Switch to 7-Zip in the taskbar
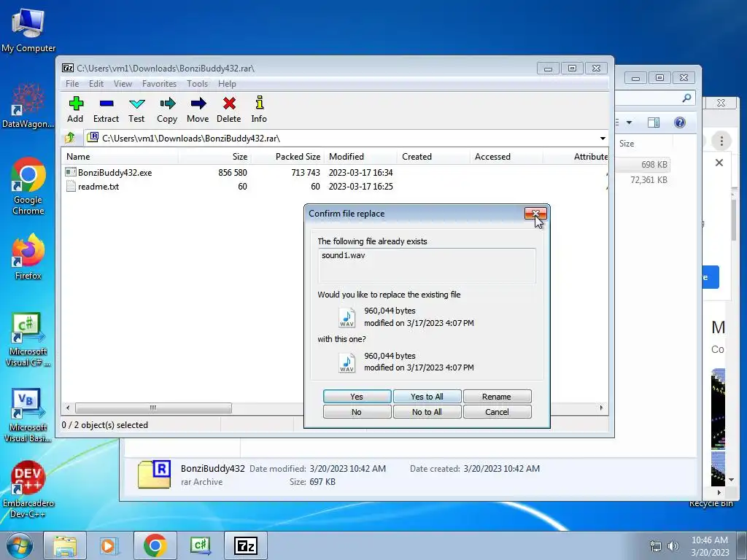This screenshot has height=560, width=747. 246,545
